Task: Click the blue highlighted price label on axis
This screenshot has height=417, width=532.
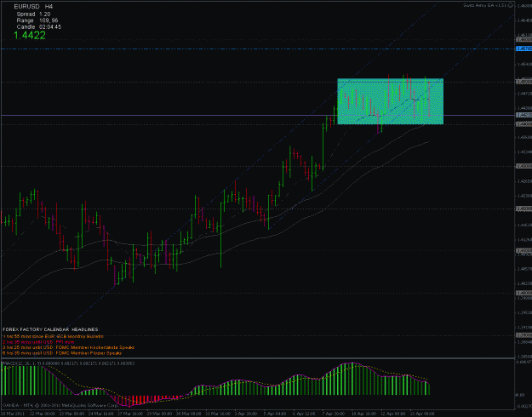Action: pyautogui.click(x=523, y=49)
